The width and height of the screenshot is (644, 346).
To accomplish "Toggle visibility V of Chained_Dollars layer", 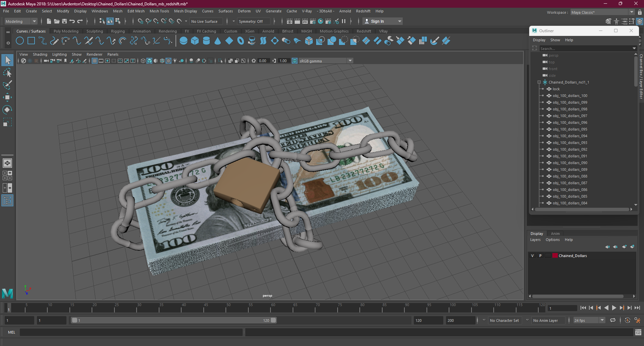I will pos(533,256).
